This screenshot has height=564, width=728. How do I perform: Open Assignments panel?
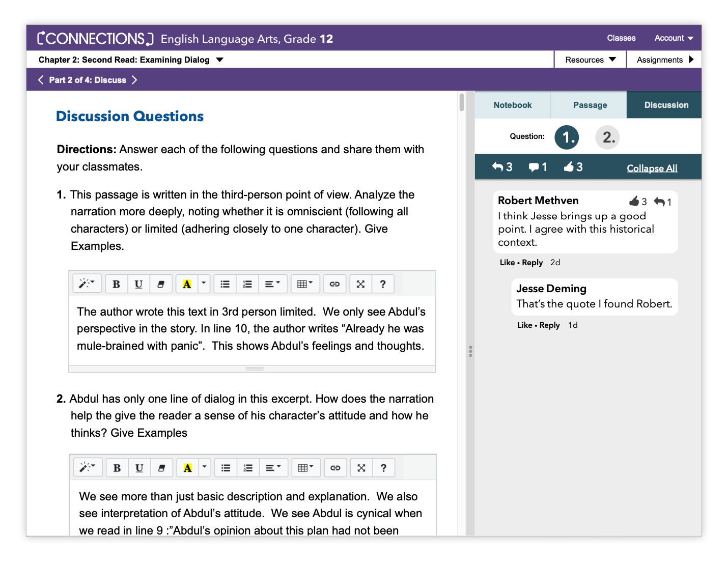pos(665,60)
